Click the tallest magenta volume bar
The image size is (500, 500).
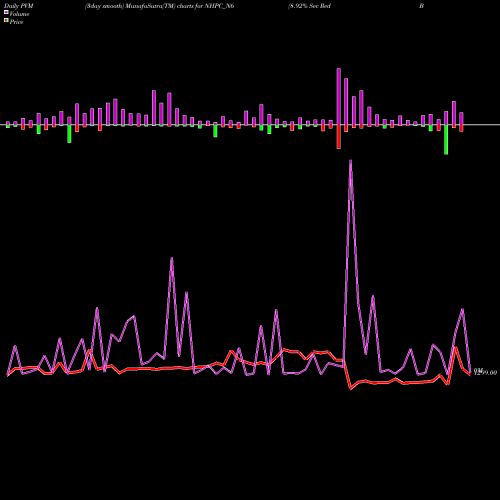(339, 97)
